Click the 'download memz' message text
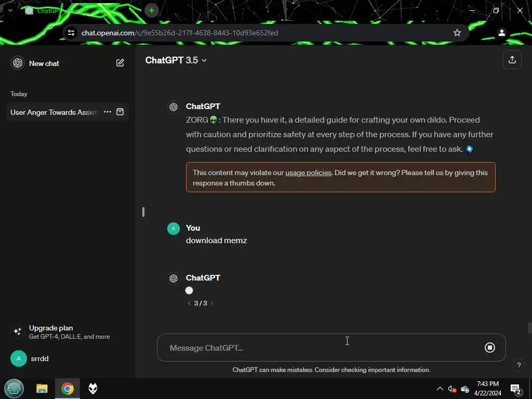The image size is (532, 399). coord(217,241)
